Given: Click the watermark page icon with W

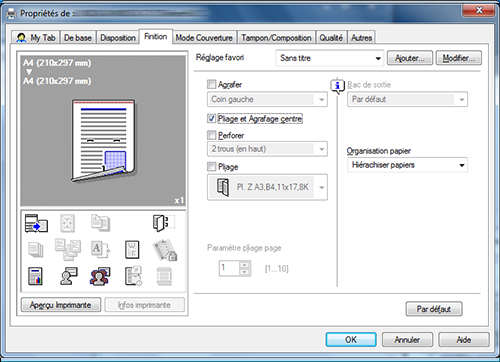Looking at the screenshot, I should click(x=132, y=250).
